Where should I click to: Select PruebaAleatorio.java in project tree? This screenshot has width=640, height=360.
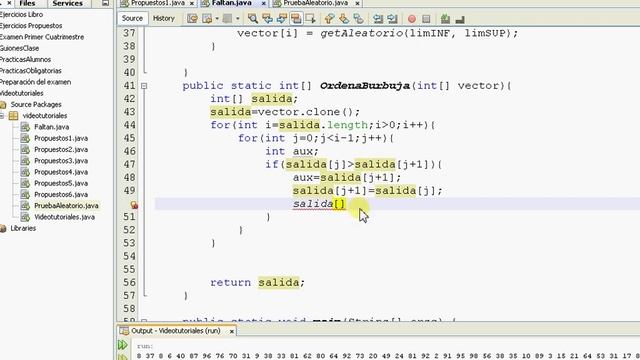click(66, 206)
